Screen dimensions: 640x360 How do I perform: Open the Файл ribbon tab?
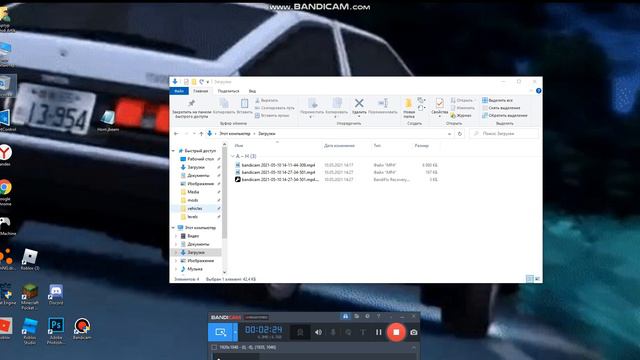(179, 91)
